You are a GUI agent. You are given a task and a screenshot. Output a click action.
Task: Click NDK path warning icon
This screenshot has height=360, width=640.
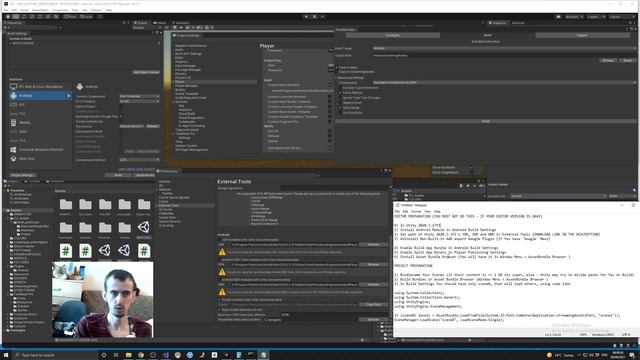click(x=222, y=292)
